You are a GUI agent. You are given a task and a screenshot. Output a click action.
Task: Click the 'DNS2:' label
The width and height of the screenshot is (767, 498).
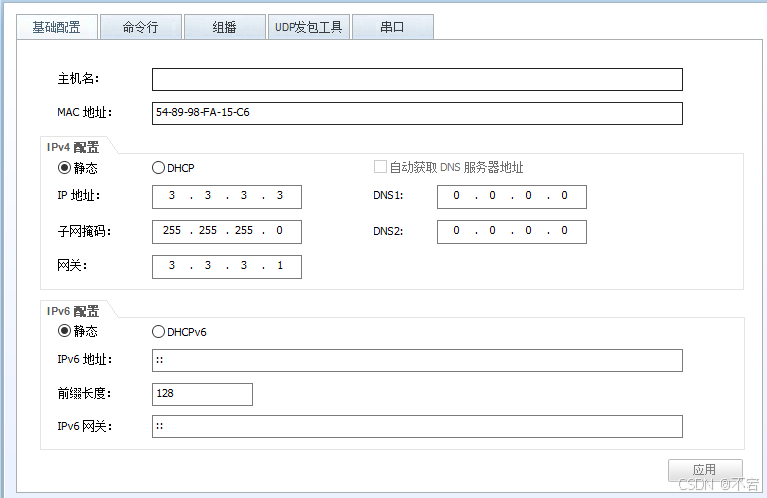tap(388, 231)
